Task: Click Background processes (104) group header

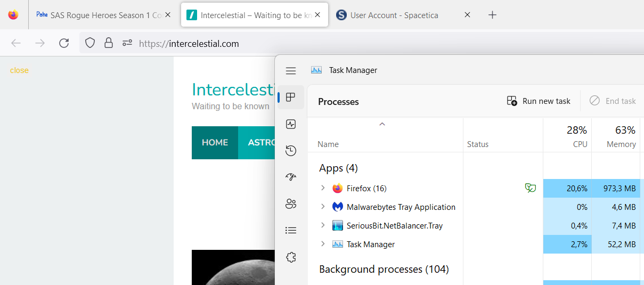Action: coord(384,270)
